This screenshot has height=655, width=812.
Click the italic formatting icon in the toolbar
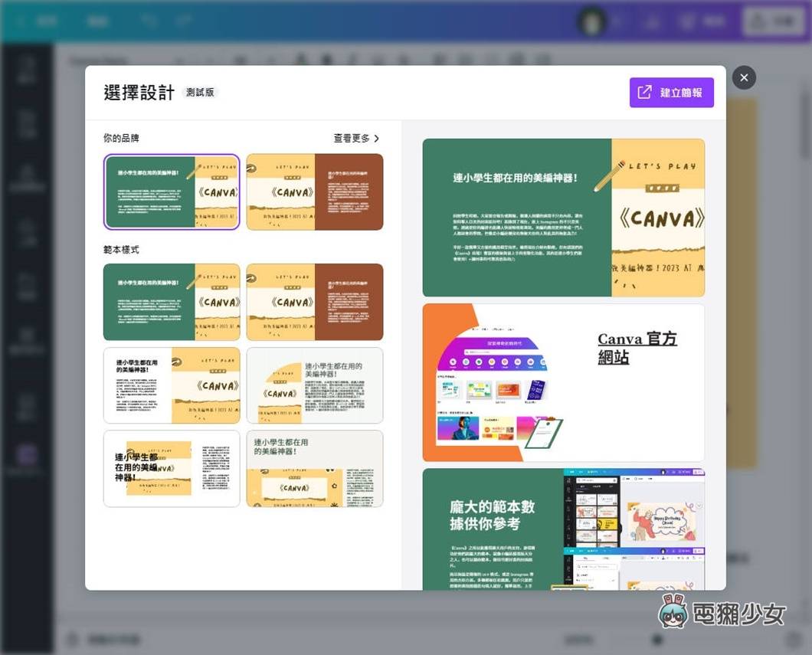tap(350, 60)
